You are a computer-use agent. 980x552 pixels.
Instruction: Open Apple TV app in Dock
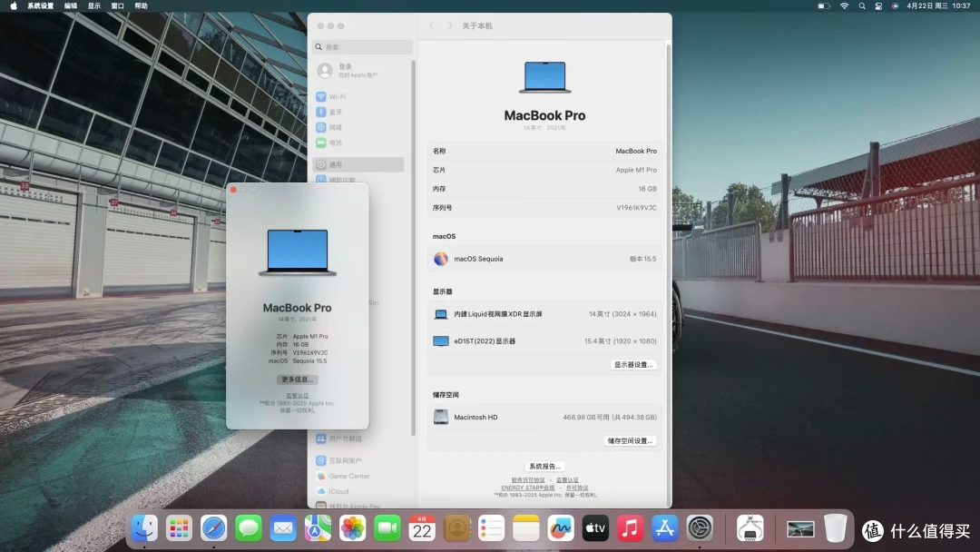point(595,529)
